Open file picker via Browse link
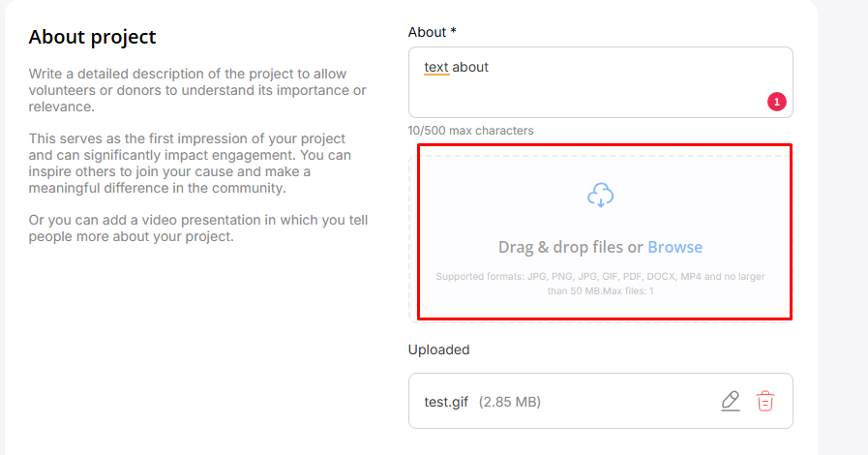Viewport: 868px width, 455px height. point(674,247)
